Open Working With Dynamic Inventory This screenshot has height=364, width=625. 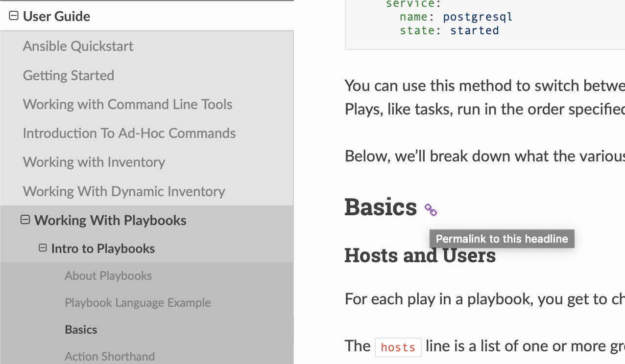(123, 191)
